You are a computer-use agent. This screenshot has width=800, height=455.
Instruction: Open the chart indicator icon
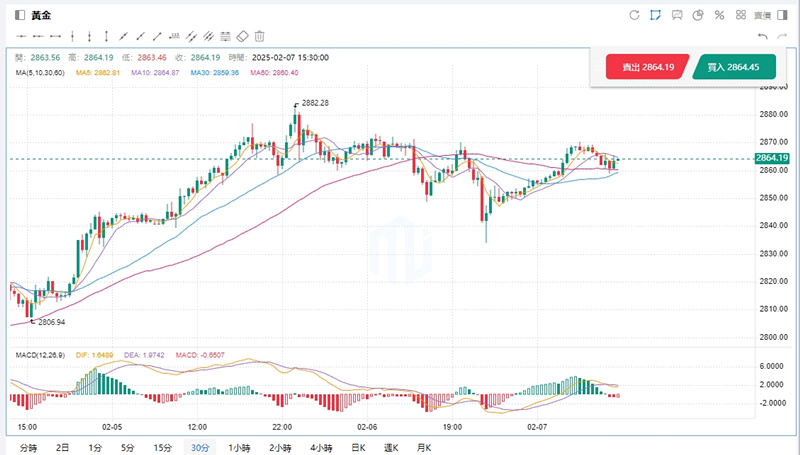677,15
